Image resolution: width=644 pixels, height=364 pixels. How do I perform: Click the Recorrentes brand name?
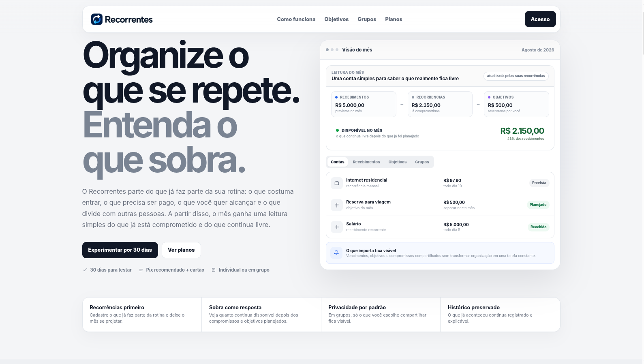[129, 19]
